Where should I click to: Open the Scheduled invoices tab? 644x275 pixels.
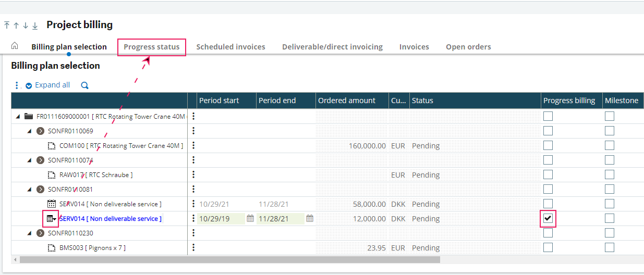(230, 47)
